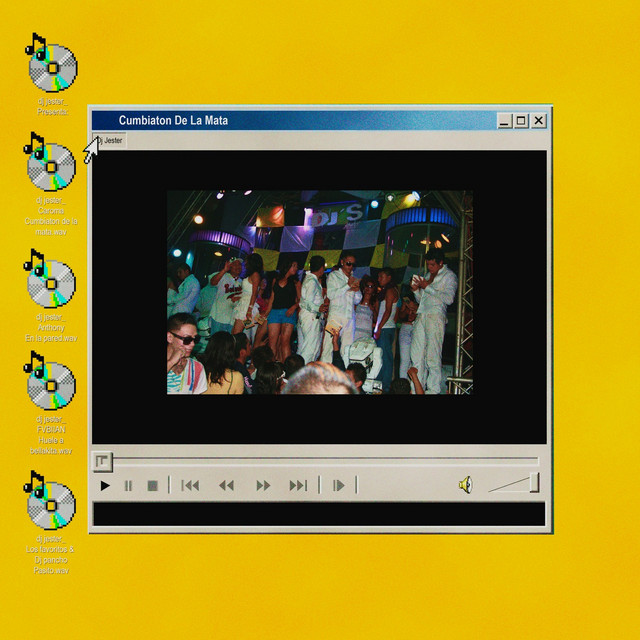Viewport: 640px width, 640px height.
Task: Step forward one frame
Action: pyautogui.click(x=339, y=486)
